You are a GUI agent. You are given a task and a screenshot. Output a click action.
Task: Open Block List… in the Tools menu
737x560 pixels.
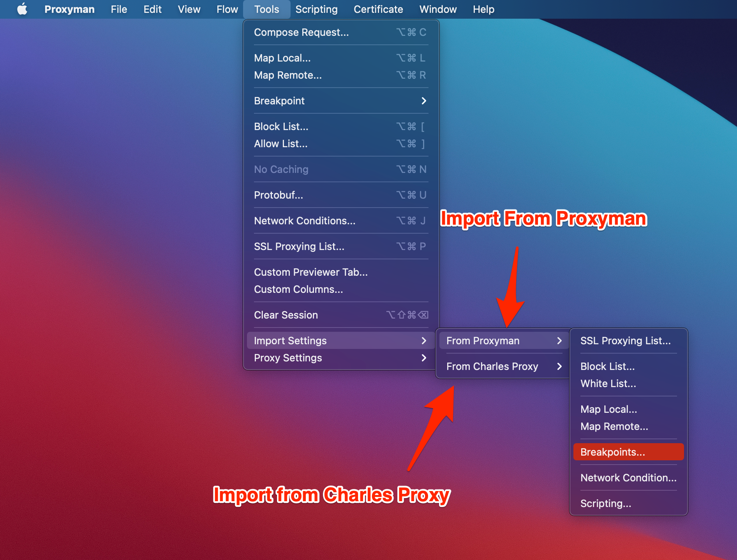[341, 127]
